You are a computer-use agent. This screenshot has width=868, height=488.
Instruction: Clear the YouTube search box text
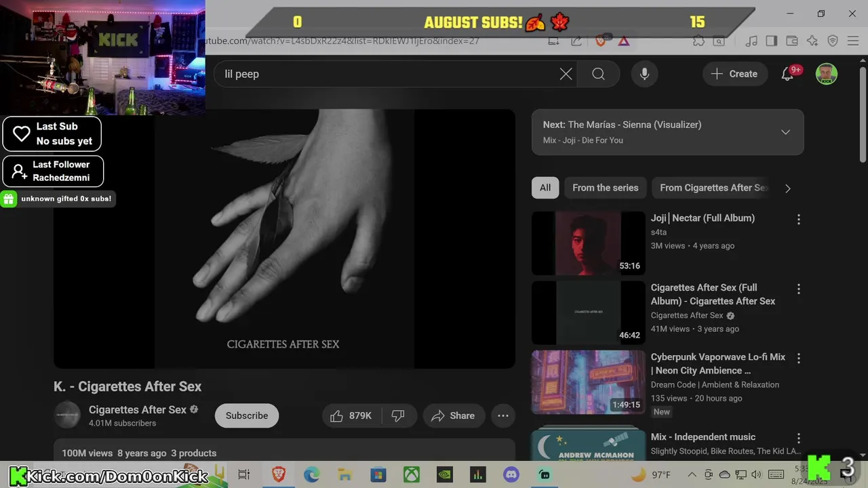click(566, 74)
